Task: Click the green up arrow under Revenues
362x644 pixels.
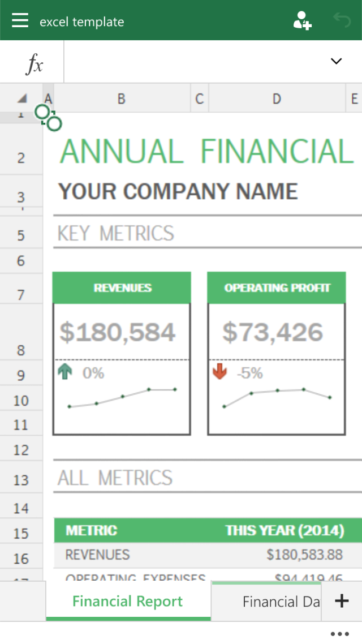Action: point(66,373)
